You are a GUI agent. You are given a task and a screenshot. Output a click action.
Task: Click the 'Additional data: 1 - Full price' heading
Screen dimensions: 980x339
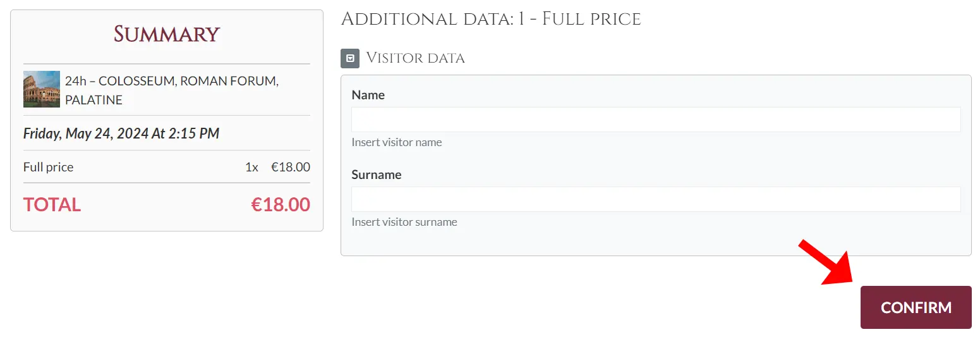tap(490, 19)
